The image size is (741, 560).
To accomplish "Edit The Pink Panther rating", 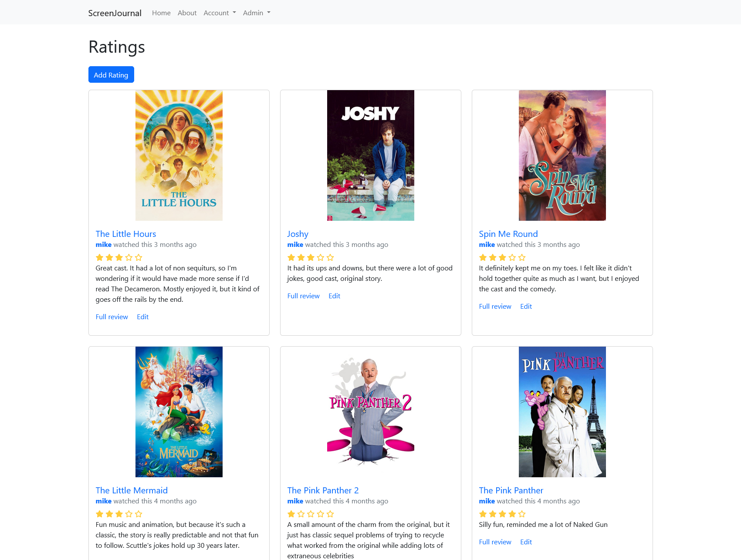I will [x=526, y=542].
